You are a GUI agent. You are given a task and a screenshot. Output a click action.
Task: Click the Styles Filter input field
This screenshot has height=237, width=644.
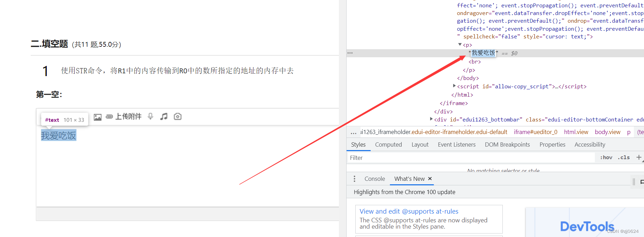click(471, 158)
